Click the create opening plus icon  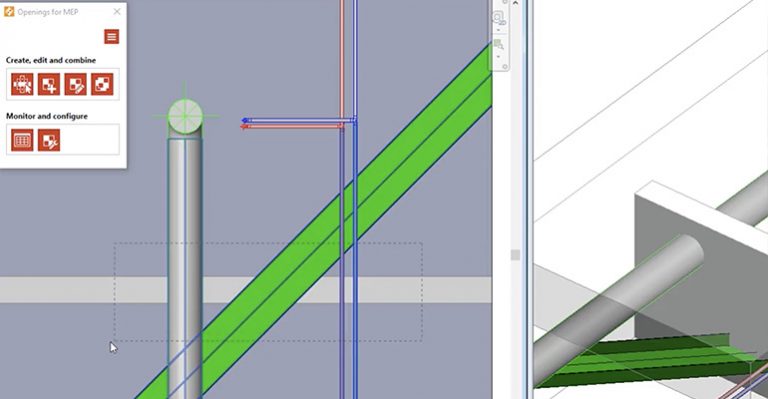click(49, 84)
